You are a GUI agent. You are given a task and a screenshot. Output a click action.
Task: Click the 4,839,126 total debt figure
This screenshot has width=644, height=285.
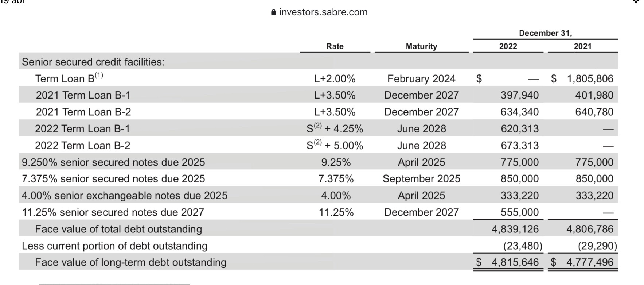pyautogui.click(x=515, y=229)
